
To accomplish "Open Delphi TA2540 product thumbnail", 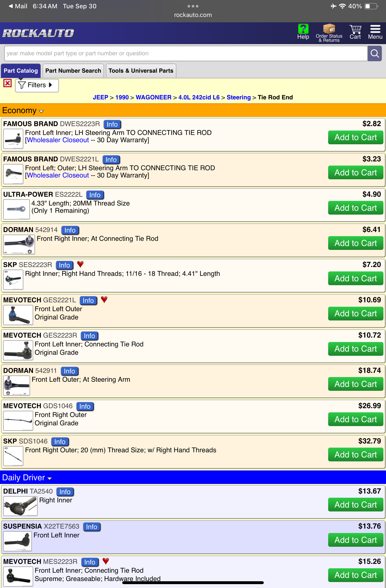I will point(20,506).
